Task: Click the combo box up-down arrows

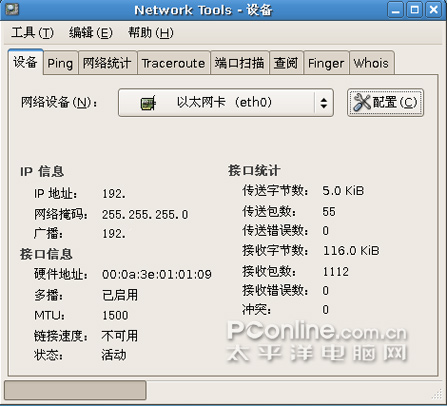Action: pos(323,102)
